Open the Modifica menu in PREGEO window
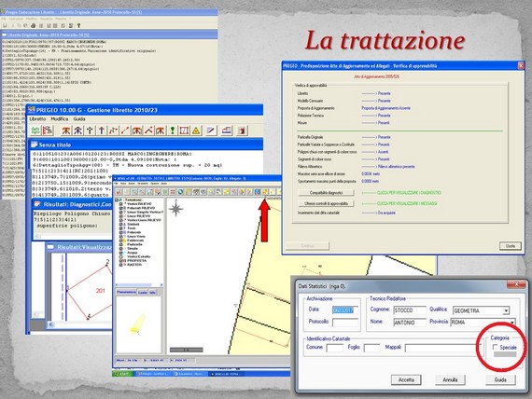Screen dimensions: 532x399 [60, 119]
